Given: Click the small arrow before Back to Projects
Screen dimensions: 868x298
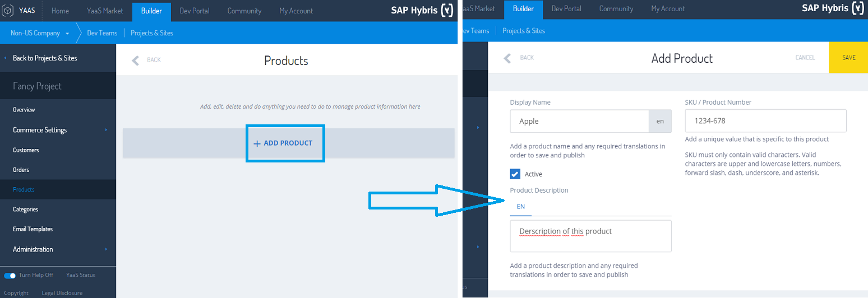Looking at the screenshot, I should pos(6,58).
